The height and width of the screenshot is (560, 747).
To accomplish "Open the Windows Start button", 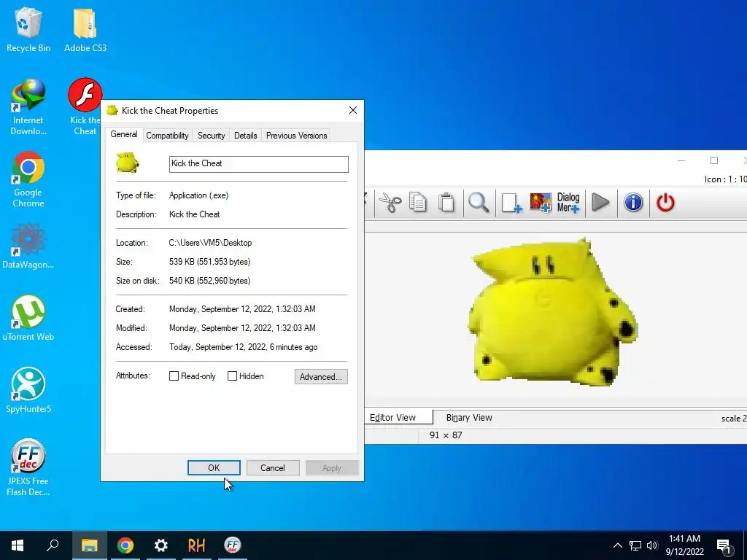I will [x=18, y=545].
